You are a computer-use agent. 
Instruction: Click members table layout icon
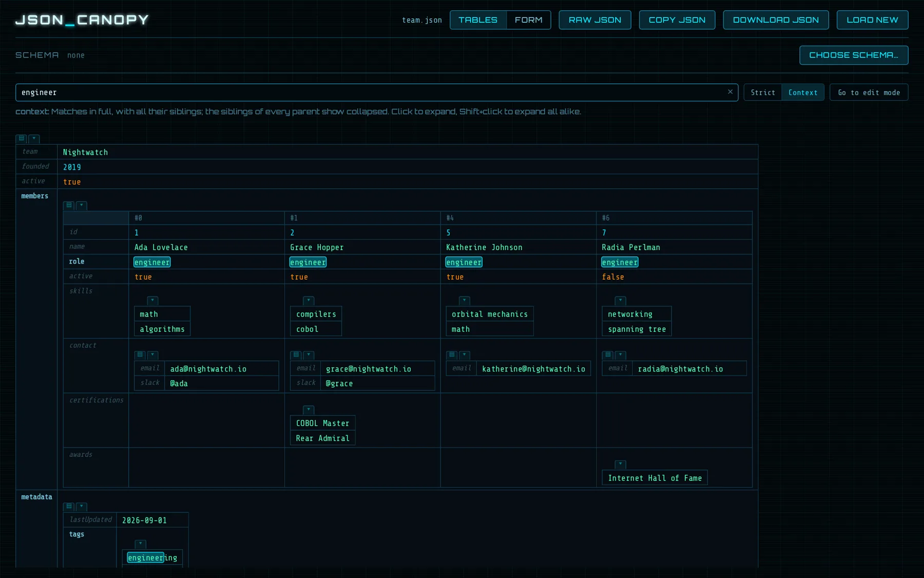pos(69,206)
